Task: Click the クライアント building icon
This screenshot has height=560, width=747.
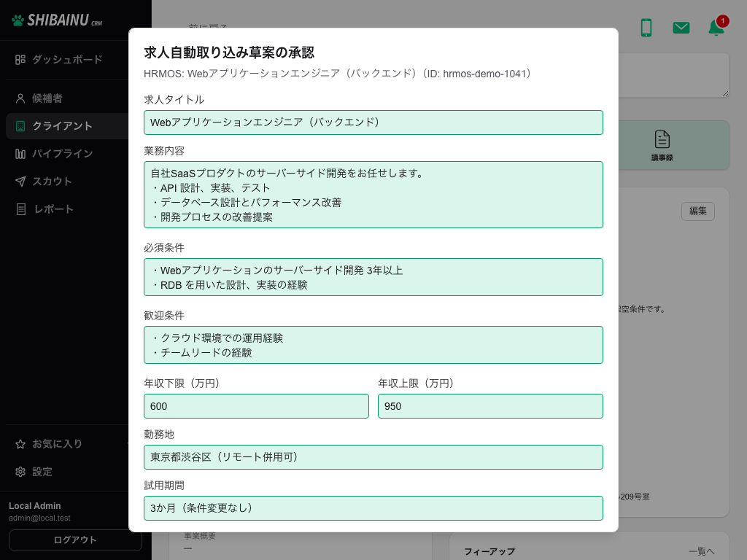Action: click(x=20, y=126)
